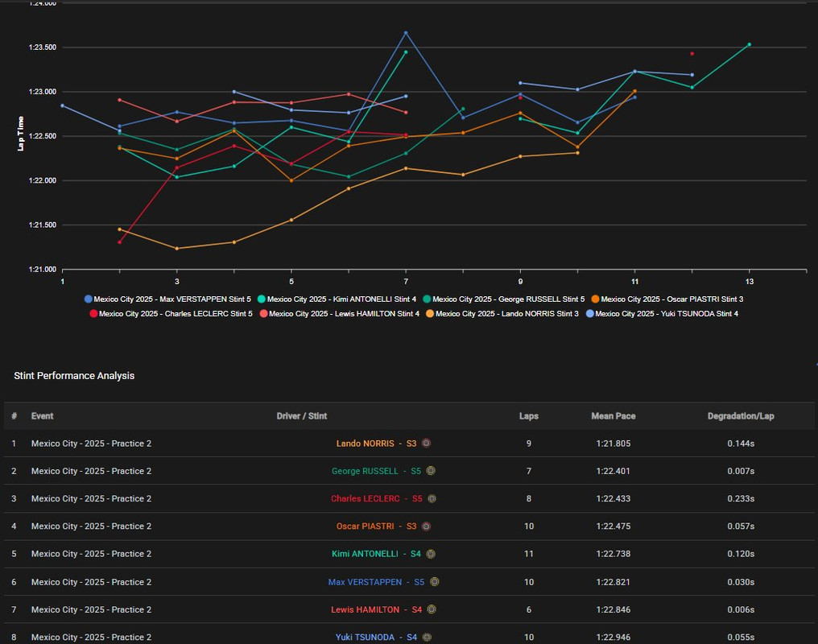Select the George RUSSELL - S5 driver link
Image resolution: width=818 pixels, height=644 pixels.
click(376, 471)
